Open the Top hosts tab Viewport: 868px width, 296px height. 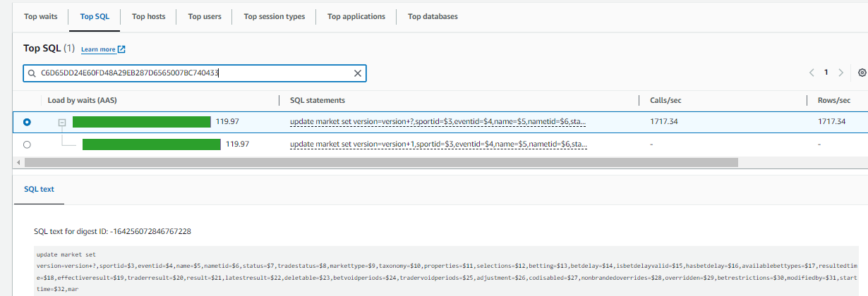coord(148,16)
